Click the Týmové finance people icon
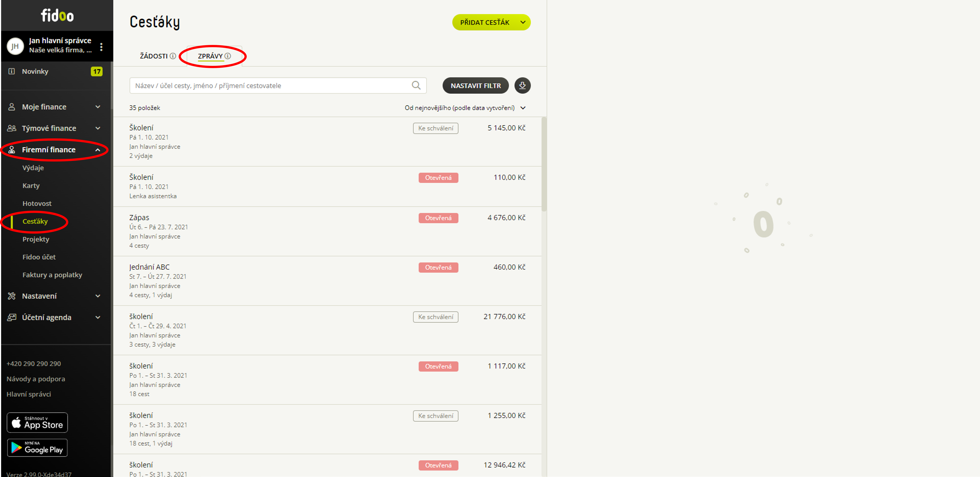This screenshot has height=477, width=980. 12,128
